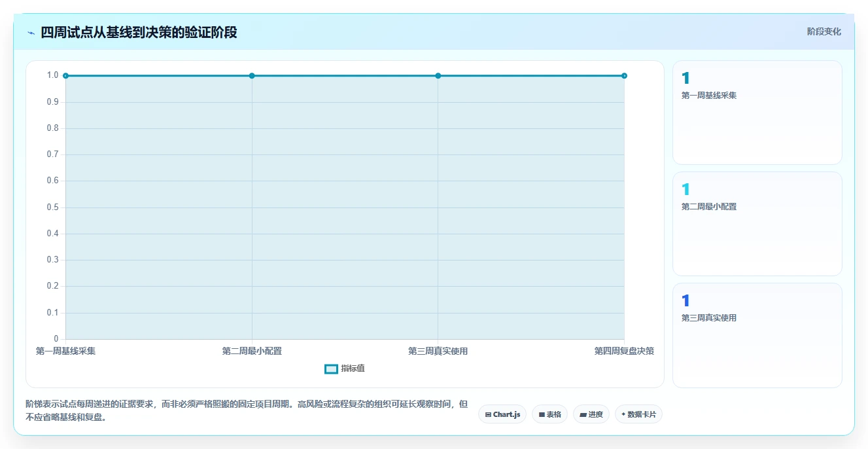This screenshot has width=868, height=449.
Task: Select the 第二周最小配置 data point on the chart
Action: [x=252, y=76]
